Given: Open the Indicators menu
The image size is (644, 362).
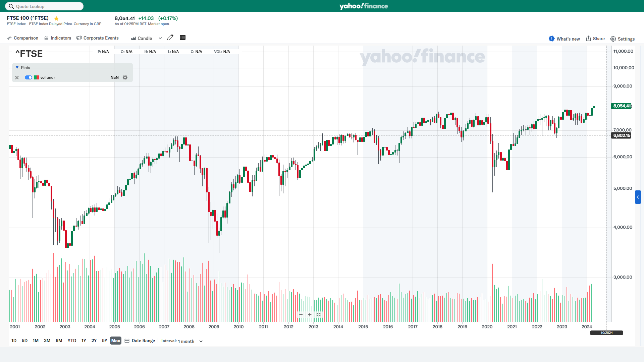Looking at the screenshot, I should 58,38.
